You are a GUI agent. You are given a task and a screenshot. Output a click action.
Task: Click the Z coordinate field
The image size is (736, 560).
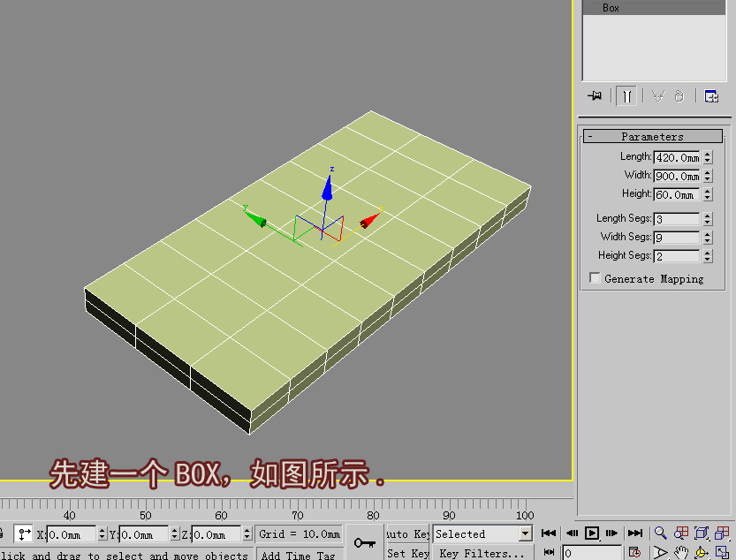pyautogui.click(x=216, y=534)
